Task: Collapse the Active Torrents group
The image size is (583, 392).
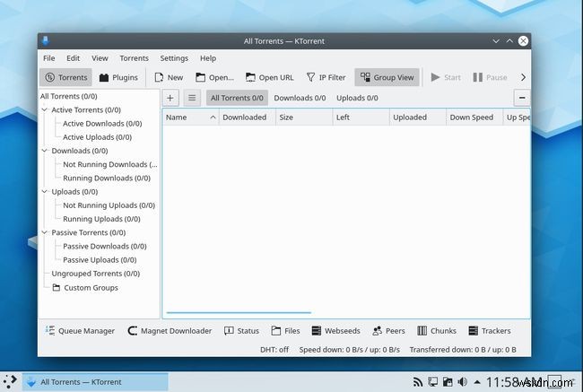Action: (45, 109)
